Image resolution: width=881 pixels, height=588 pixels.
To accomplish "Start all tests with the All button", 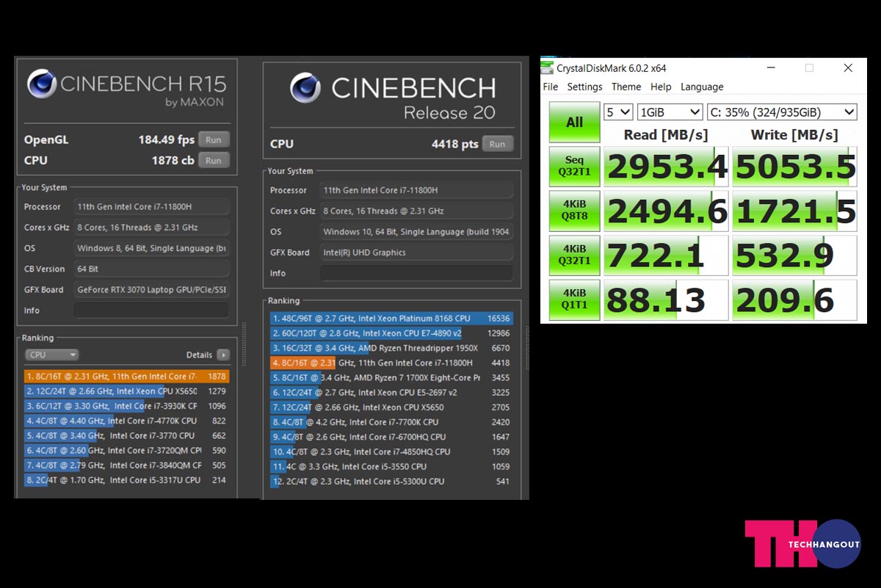I will pyautogui.click(x=574, y=122).
